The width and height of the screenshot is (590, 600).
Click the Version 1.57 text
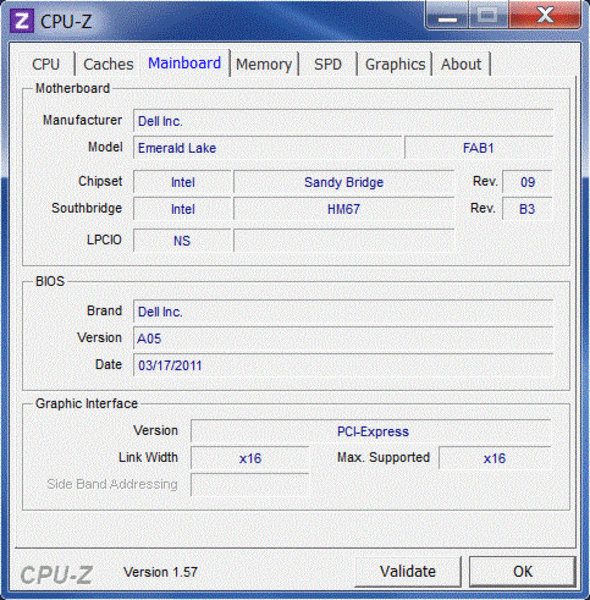pyautogui.click(x=160, y=572)
